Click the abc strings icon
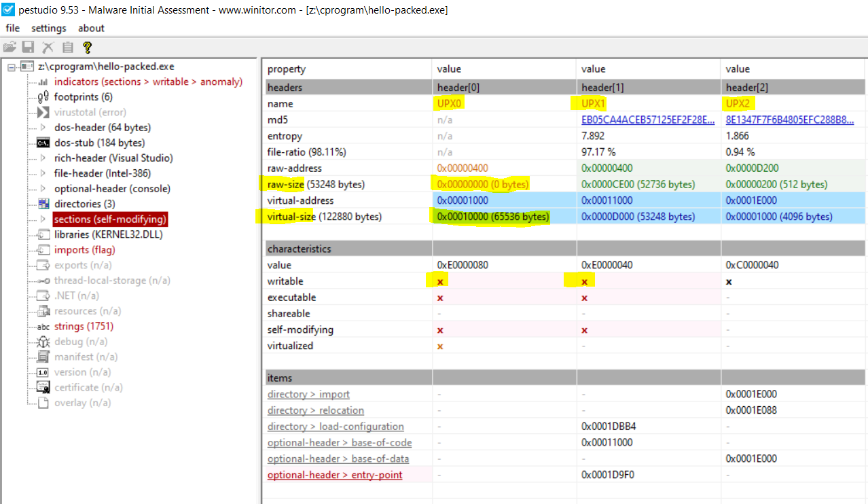This screenshot has width=868, height=504. [x=43, y=327]
